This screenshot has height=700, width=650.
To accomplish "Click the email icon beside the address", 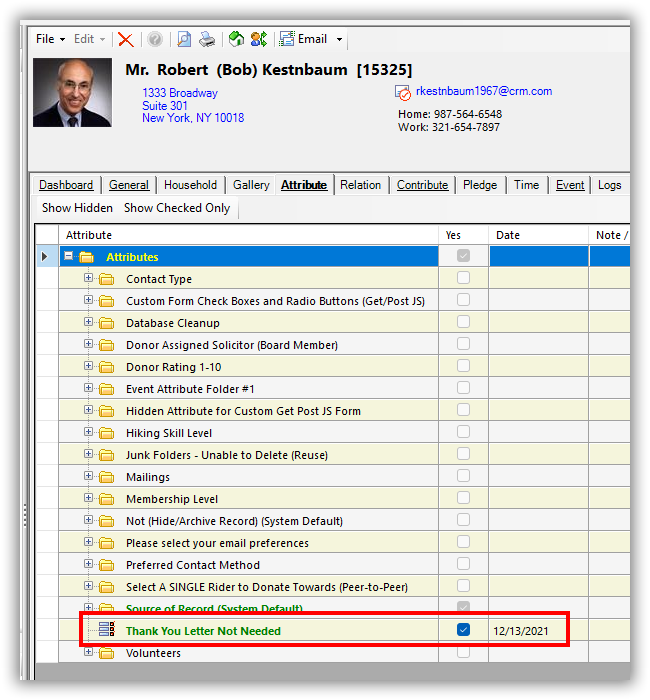I will 403,93.
